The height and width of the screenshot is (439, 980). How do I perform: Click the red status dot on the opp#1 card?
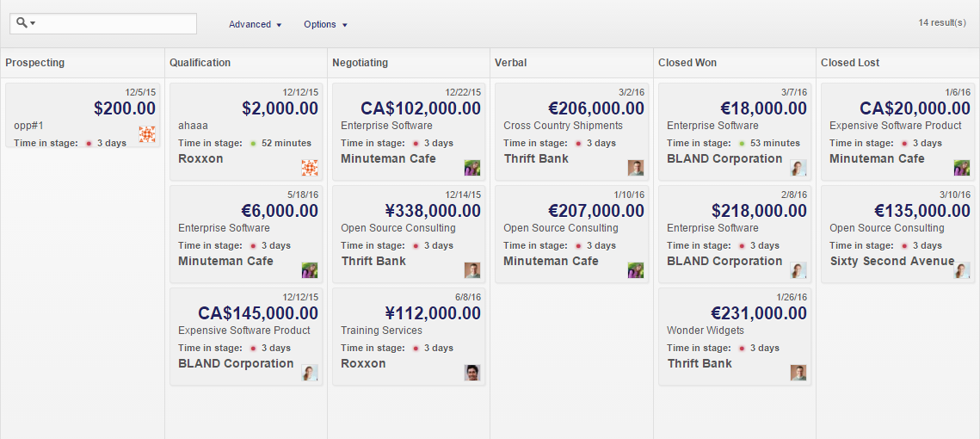89,143
